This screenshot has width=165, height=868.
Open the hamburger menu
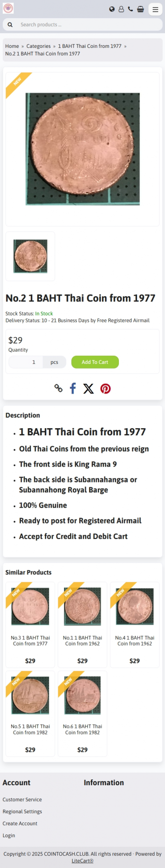(x=155, y=9)
